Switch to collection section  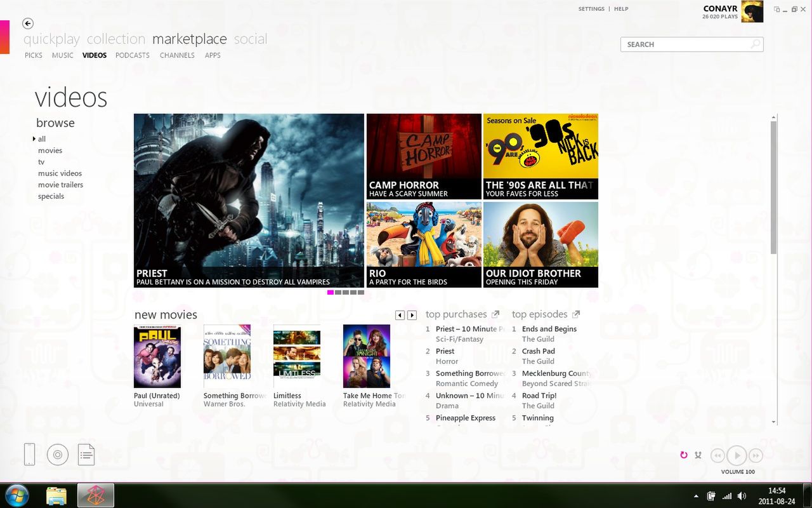click(x=116, y=39)
